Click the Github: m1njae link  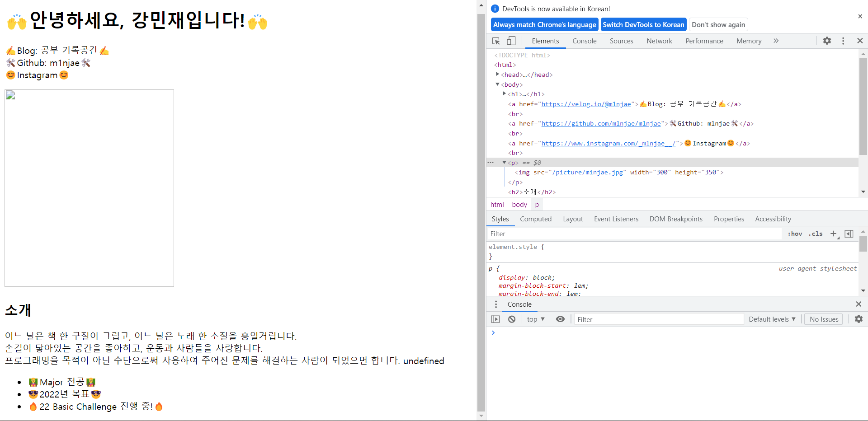click(x=48, y=63)
